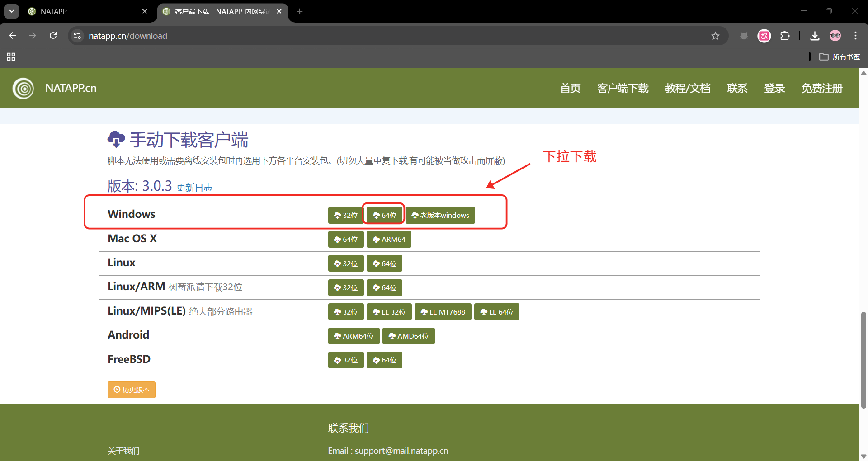Image resolution: width=868 pixels, height=461 pixels.
Task: Open the 所有书签 bookmarks folder
Action: 840,56
